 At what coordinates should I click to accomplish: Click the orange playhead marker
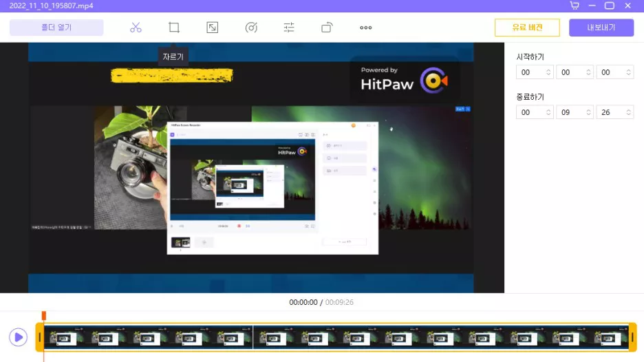pos(44,315)
